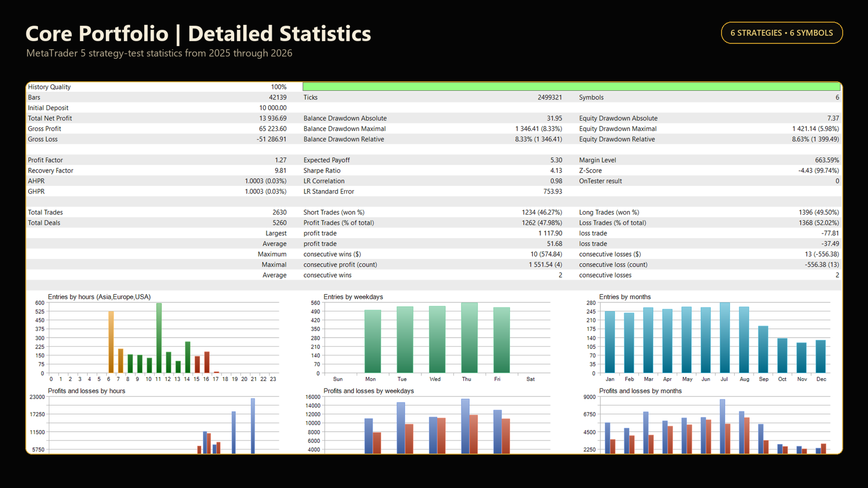Click the Total Trades value 2630
This screenshot has height=488, width=868.
pyautogui.click(x=279, y=212)
